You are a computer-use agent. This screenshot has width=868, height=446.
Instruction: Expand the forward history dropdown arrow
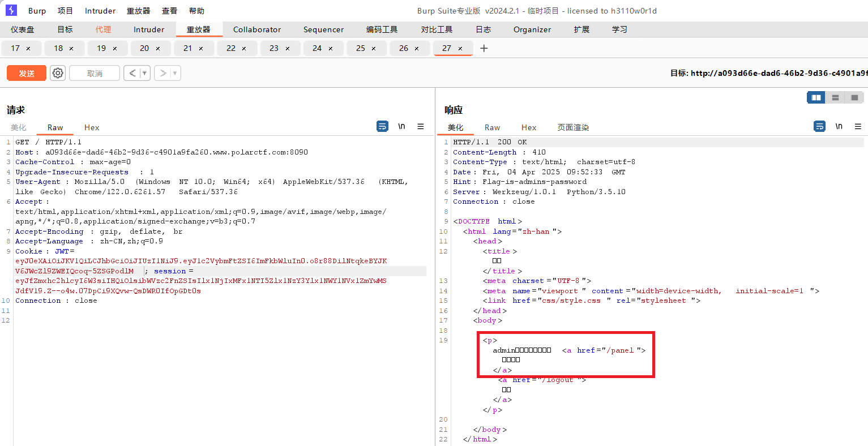click(175, 73)
